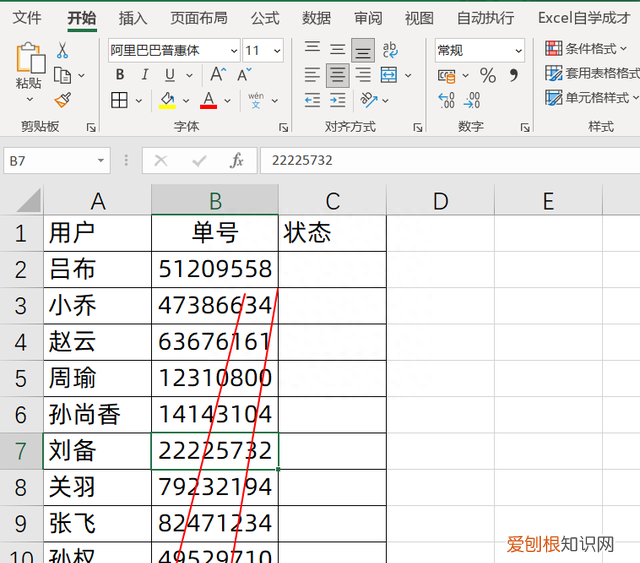
Task: Switch to the 页面布局 tab
Action: [x=199, y=18]
